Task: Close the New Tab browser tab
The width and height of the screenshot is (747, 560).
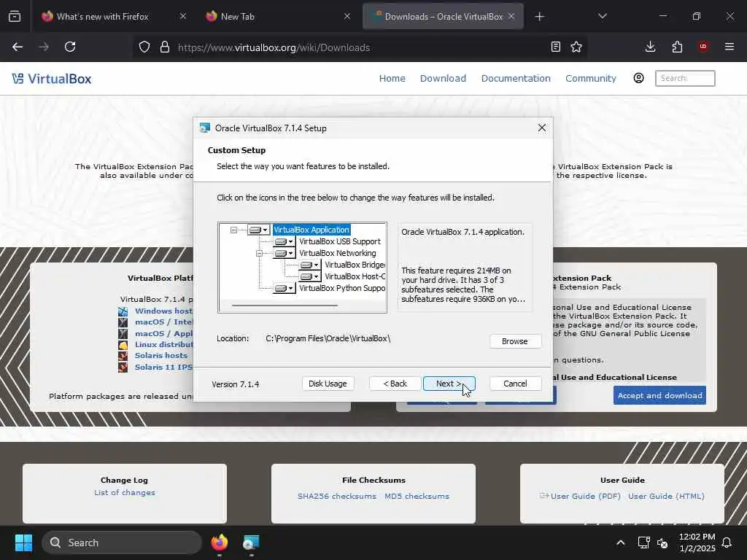Action: pyautogui.click(x=347, y=17)
